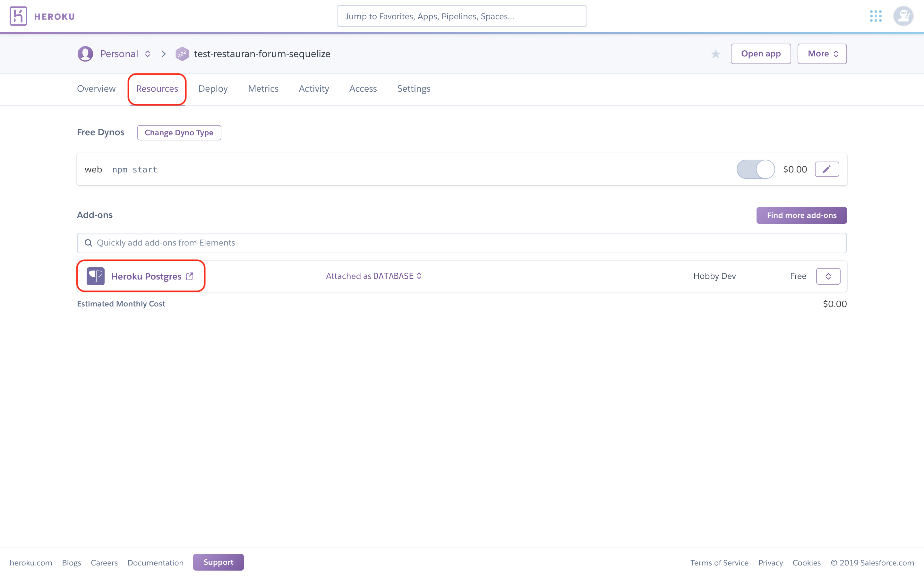924x577 pixels.
Task: Switch to the Deploy tab
Action: pyautogui.click(x=213, y=88)
